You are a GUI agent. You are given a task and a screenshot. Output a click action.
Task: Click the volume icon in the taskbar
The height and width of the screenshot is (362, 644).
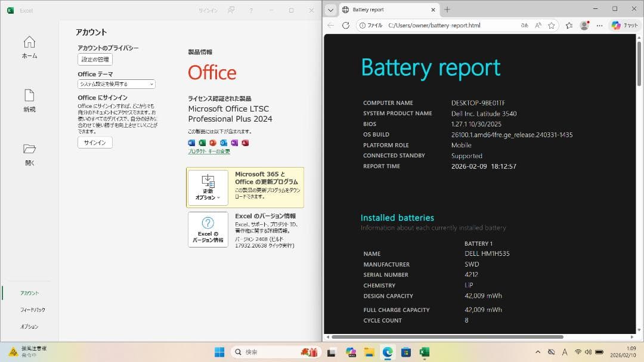pos(588,352)
